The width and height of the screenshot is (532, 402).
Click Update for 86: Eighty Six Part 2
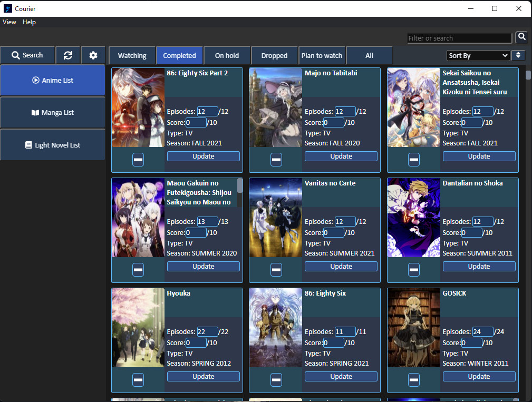[203, 156]
